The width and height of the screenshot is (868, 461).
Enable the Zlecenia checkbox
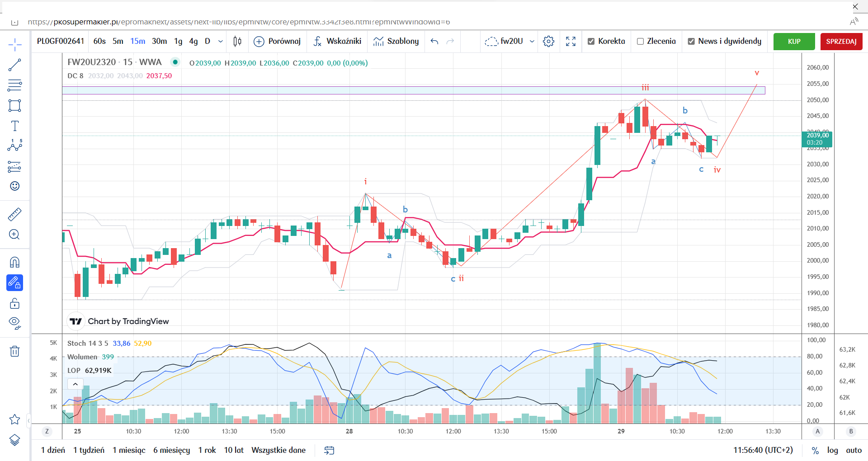click(x=640, y=42)
